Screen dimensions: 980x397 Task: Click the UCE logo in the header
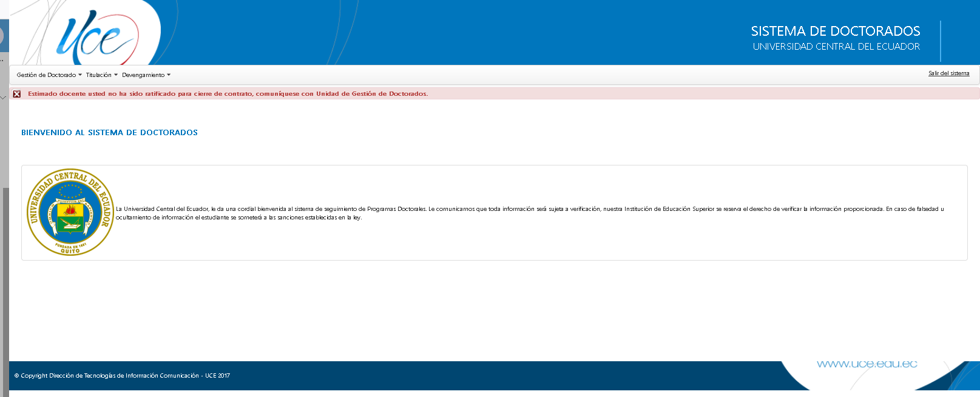pos(97,36)
